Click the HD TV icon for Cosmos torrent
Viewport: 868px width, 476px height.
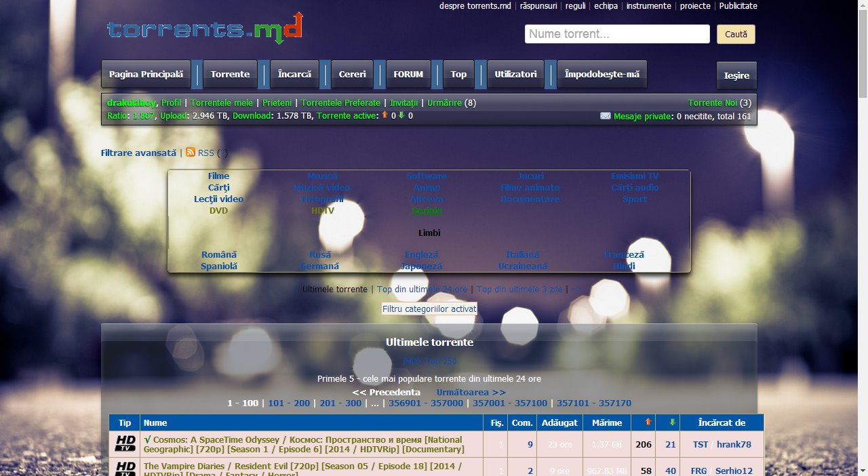[x=124, y=444]
